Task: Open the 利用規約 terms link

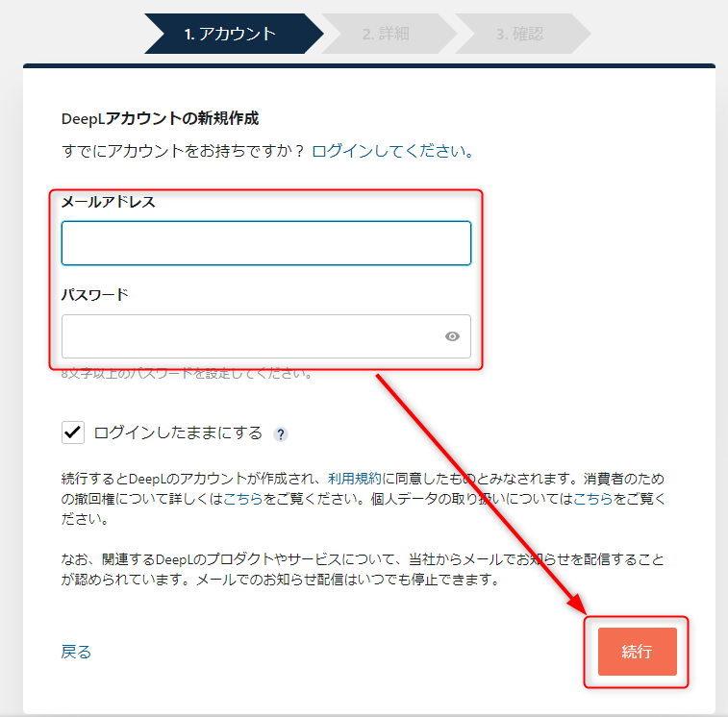Action: click(x=354, y=479)
